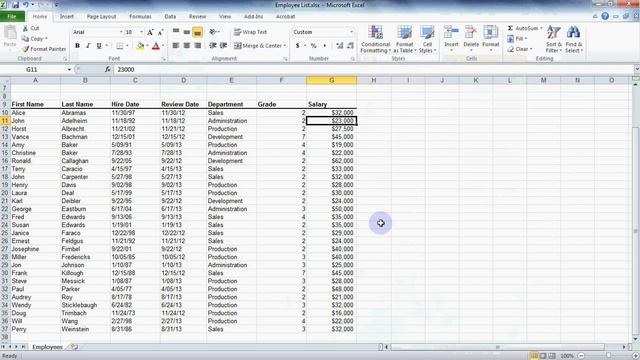Decrease font size with the shrink font icon
The image size is (640, 360).
pos(160,32)
